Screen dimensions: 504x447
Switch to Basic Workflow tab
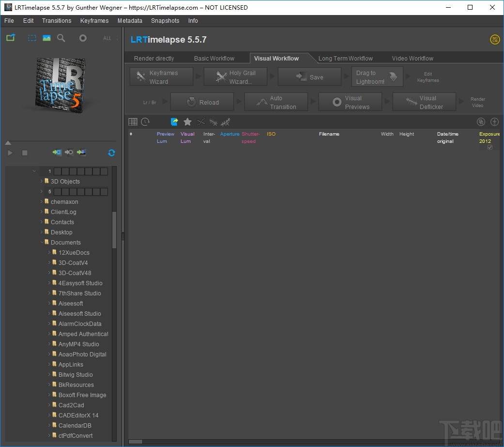[x=214, y=59]
